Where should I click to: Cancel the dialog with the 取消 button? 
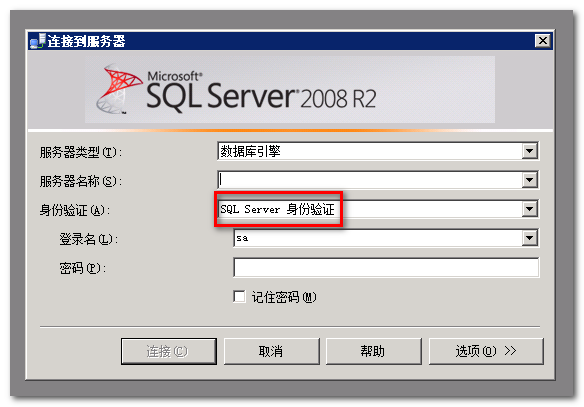click(x=272, y=351)
